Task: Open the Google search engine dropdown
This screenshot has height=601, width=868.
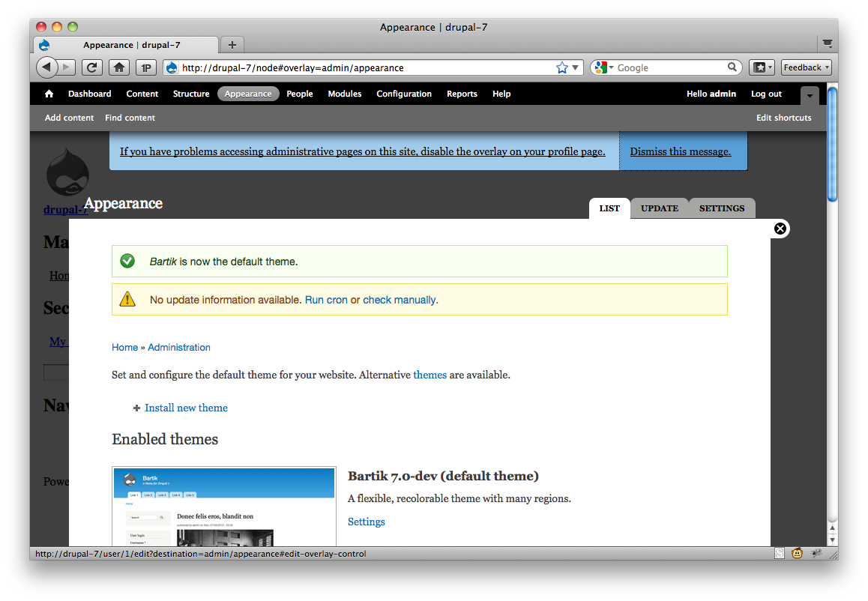Action: click(x=601, y=67)
